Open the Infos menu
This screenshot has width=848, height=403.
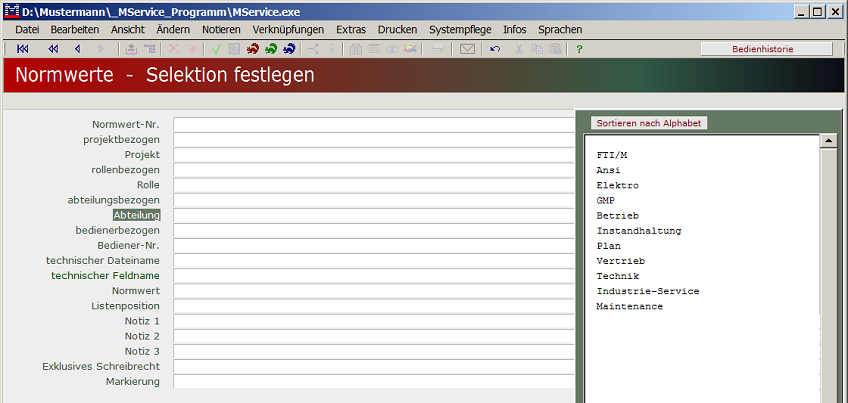coord(514,30)
